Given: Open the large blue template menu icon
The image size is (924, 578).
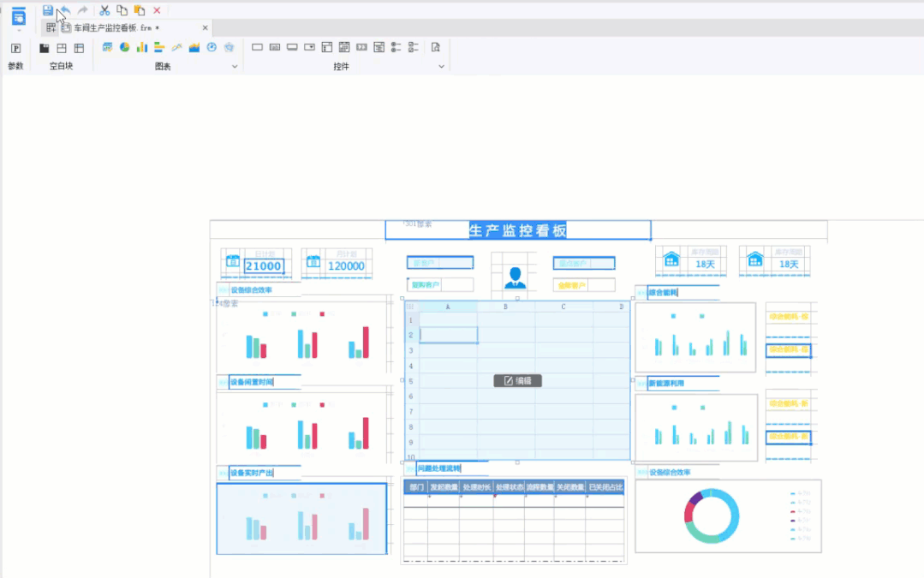Looking at the screenshot, I should 19,16.
